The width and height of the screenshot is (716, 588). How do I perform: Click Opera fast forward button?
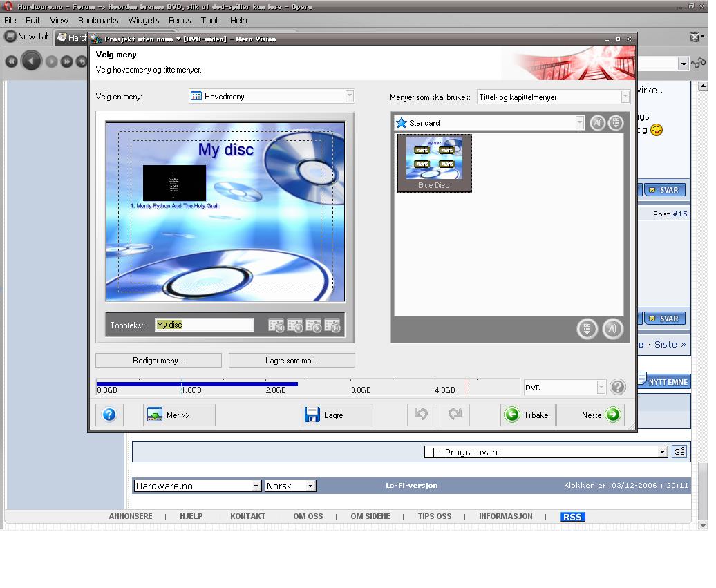(66, 61)
